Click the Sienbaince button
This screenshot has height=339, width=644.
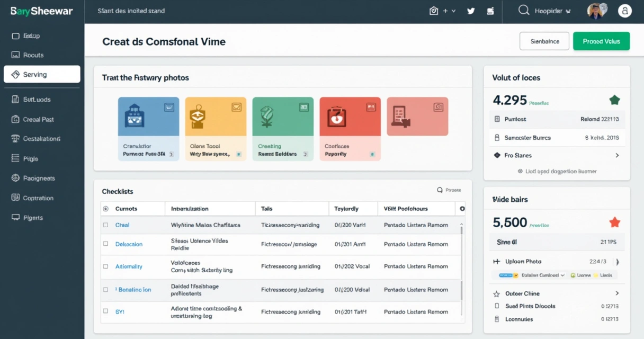(x=544, y=41)
